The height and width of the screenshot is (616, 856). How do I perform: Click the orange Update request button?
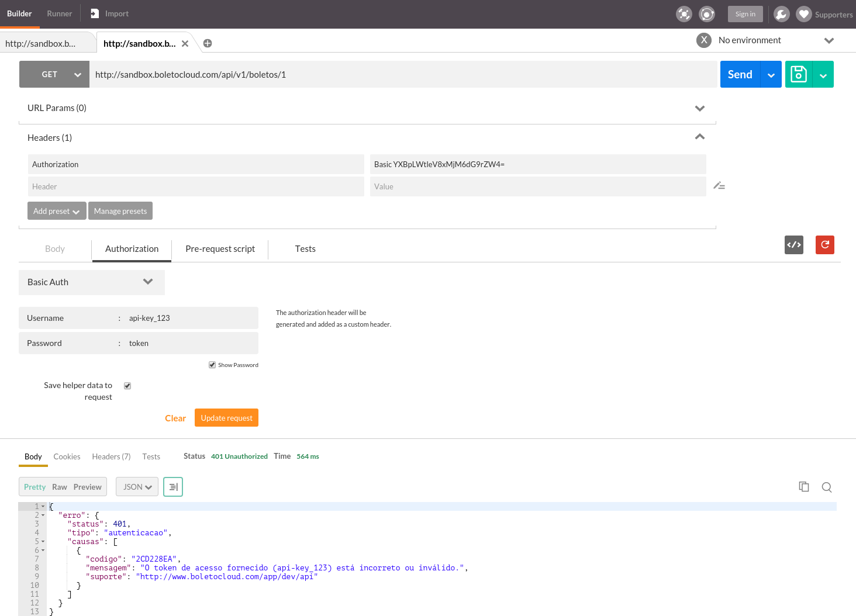click(x=226, y=418)
